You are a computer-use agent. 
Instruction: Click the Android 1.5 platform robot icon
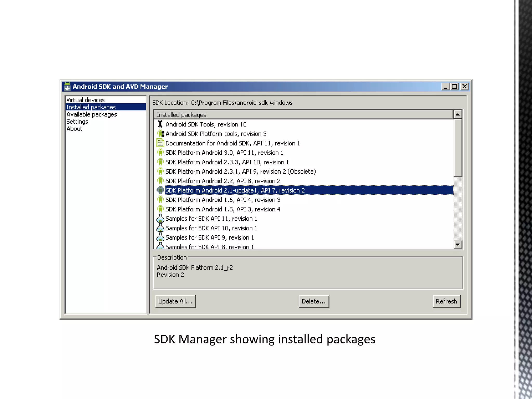160,209
